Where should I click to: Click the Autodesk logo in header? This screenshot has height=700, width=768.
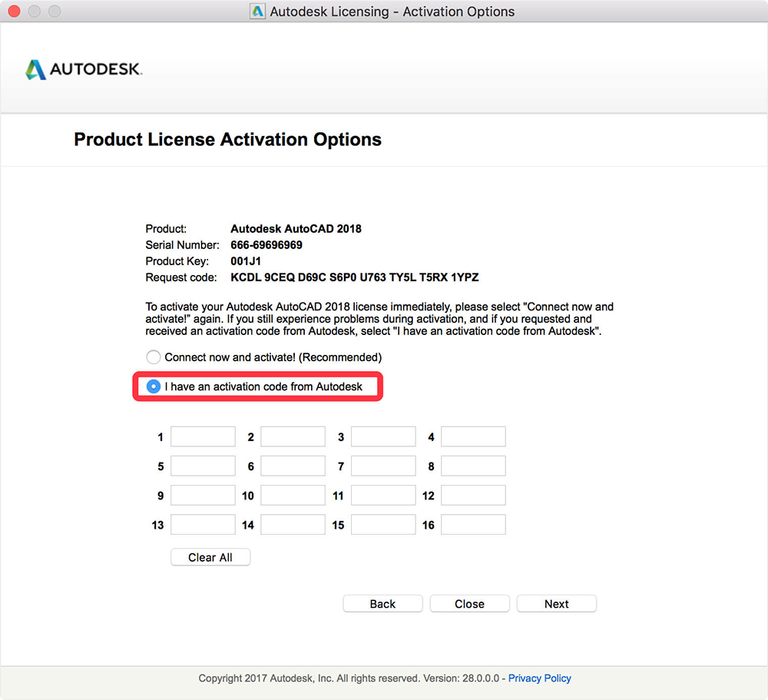point(84,70)
